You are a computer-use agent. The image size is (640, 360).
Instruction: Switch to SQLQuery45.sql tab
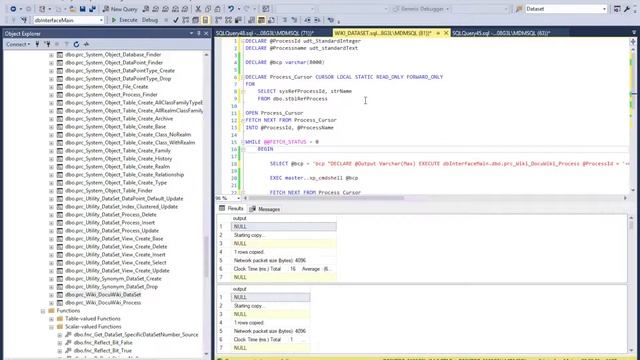(501, 33)
